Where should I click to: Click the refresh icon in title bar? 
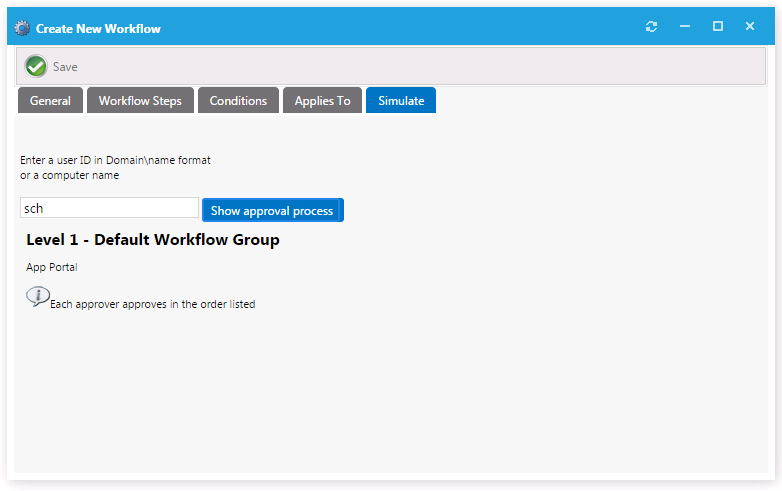coord(652,27)
